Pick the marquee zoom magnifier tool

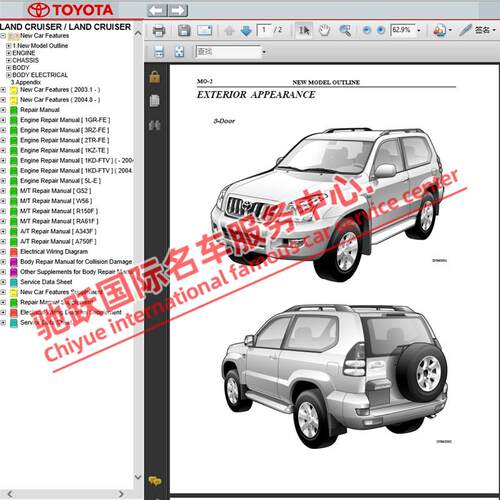coord(345,31)
